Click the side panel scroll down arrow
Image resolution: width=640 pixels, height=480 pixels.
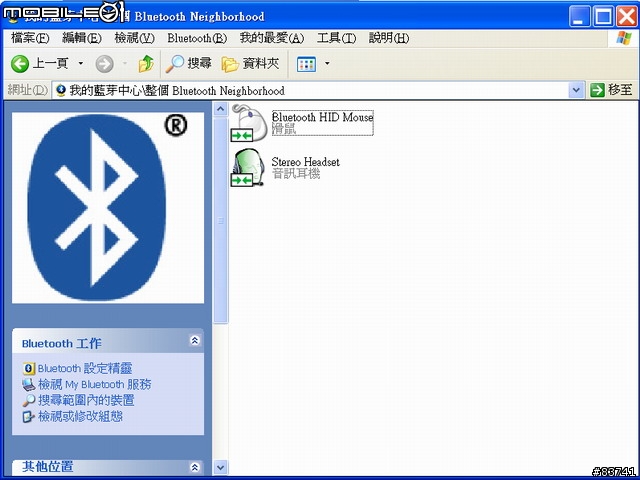(220, 467)
